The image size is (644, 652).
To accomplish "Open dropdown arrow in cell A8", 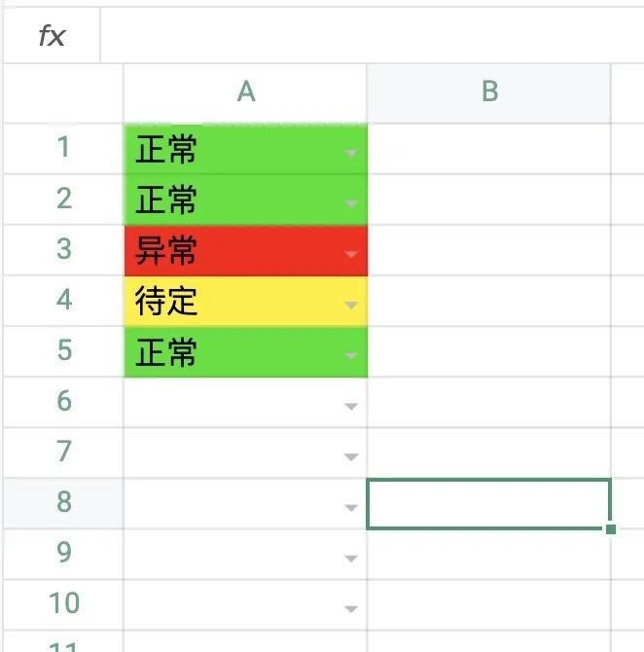I will click(x=351, y=508).
